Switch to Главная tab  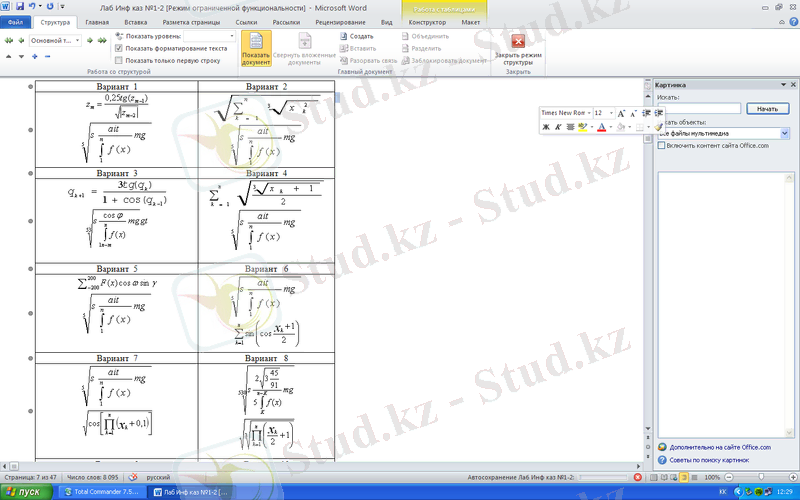click(x=97, y=22)
